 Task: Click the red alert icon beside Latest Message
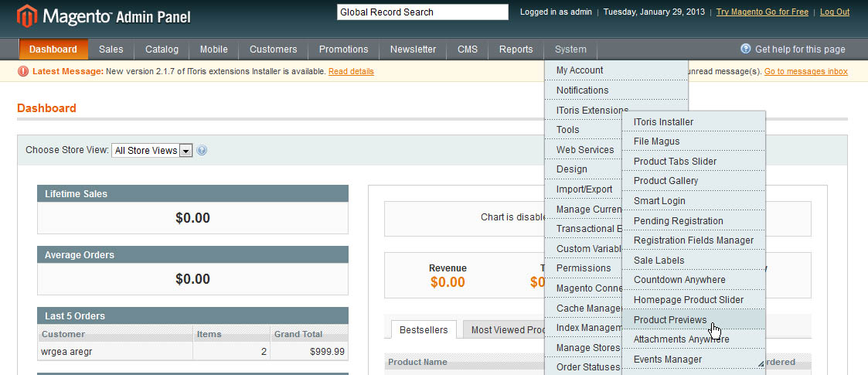[x=23, y=71]
